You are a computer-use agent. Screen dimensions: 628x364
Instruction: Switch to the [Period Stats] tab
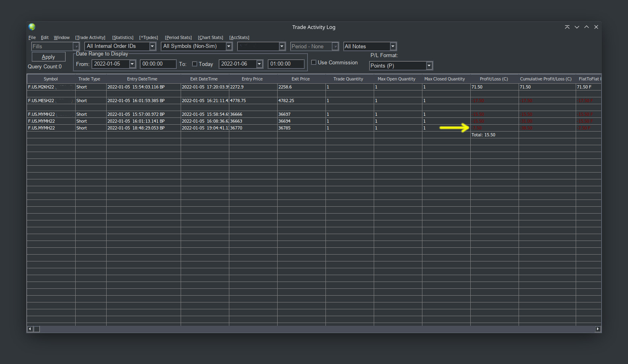click(x=178, y=37)
